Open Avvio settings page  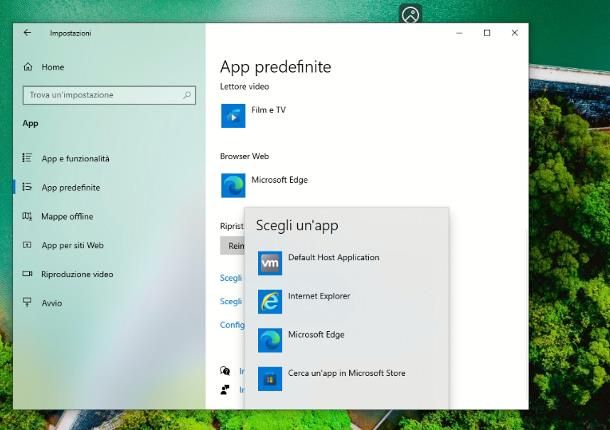[x=52, y=303]
